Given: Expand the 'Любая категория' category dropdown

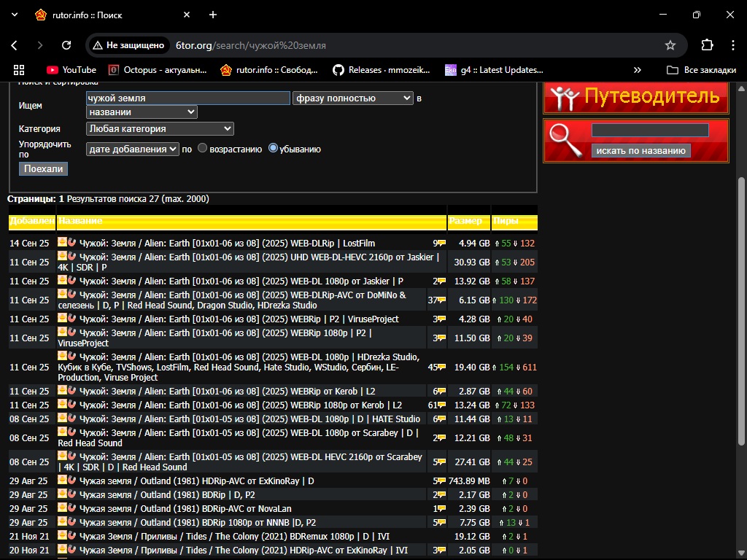Looking at the screenshot, I should point(160,129).
